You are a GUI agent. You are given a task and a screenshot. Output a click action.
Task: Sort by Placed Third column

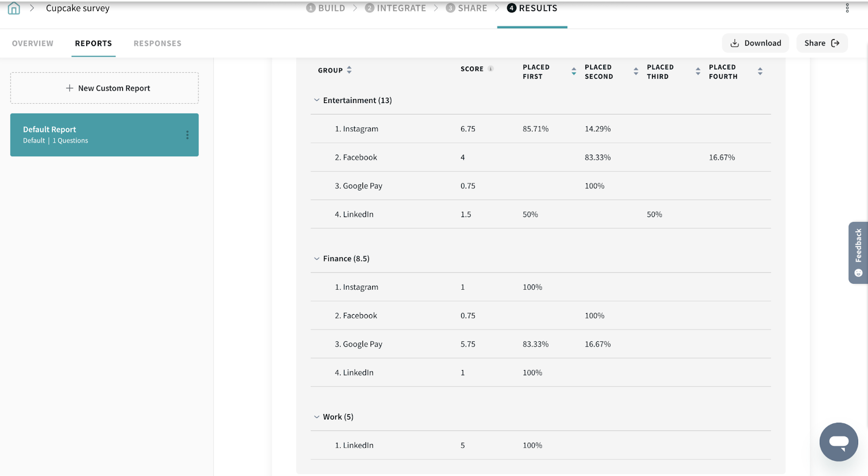(x=698, y=72)
